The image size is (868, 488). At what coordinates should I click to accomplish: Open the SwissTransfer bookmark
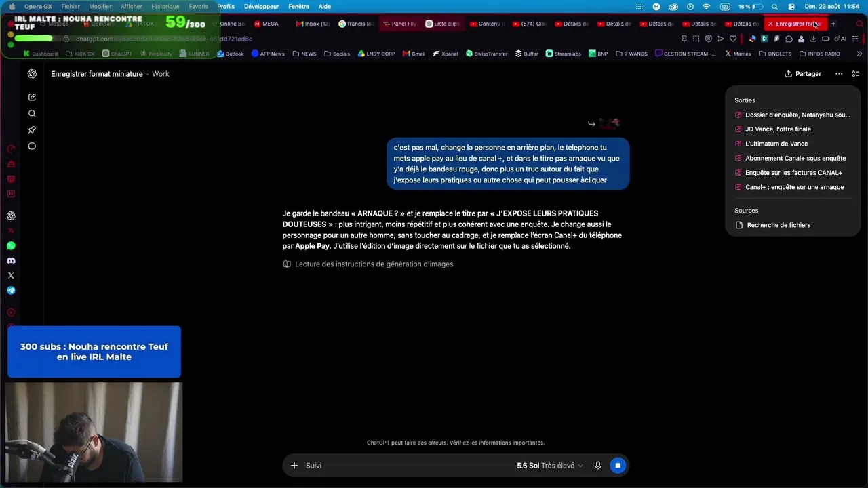[486, 54]
